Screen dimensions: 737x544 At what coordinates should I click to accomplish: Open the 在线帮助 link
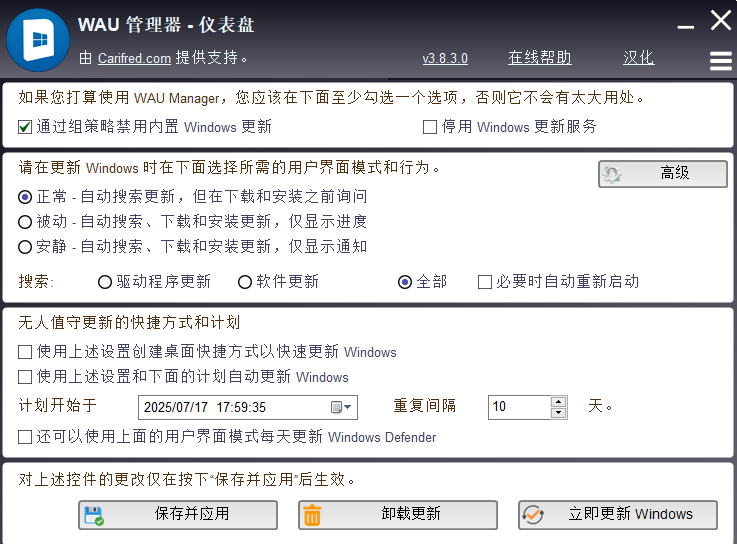[x=540, y=58]
